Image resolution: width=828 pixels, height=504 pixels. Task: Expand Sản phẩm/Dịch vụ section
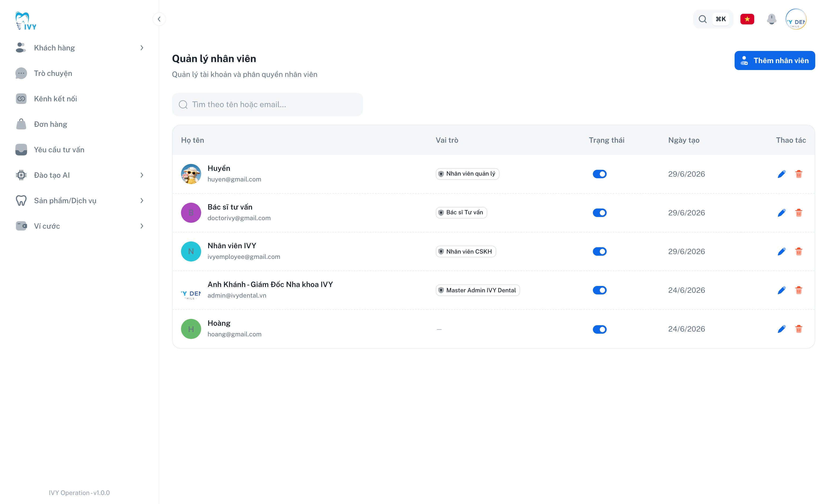tap(142, 201)
